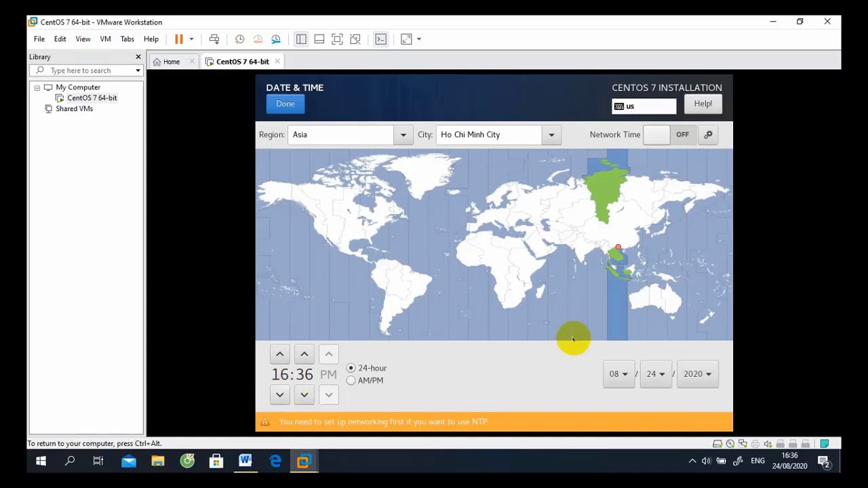Open the stretch guest dropdown arrow

tap(419, 39)
